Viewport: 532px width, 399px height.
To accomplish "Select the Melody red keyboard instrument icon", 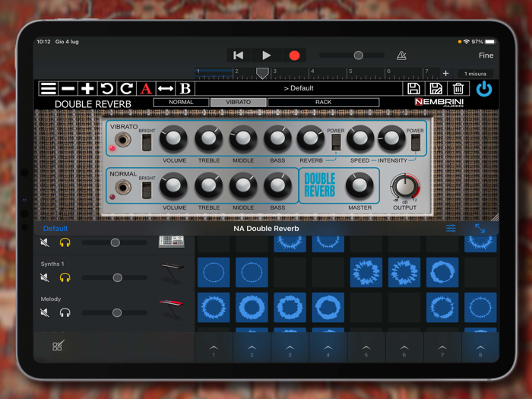I will pyautogui.click(x=171, y=308).
